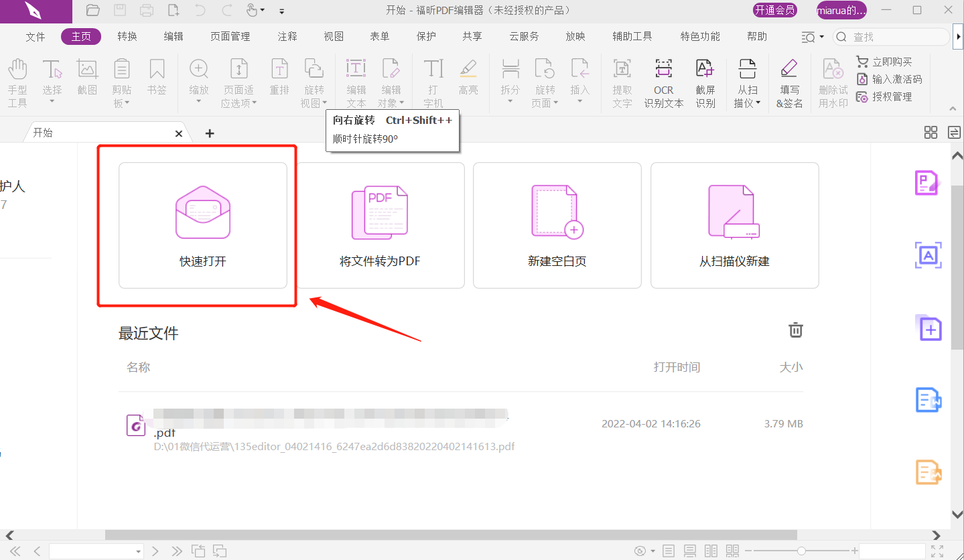
Task: Click the 从扫描仪新建 card
Action: 735,225
